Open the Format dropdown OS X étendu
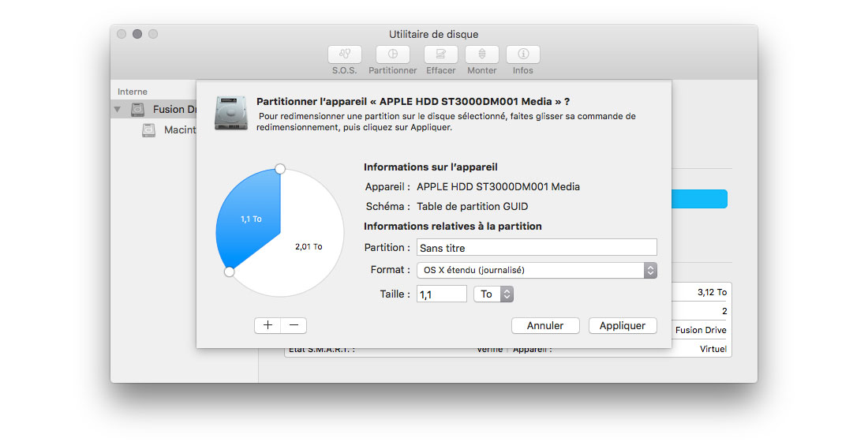Image resolution: width=868 pixels, height=446 pixels. (x=537, y=270)
